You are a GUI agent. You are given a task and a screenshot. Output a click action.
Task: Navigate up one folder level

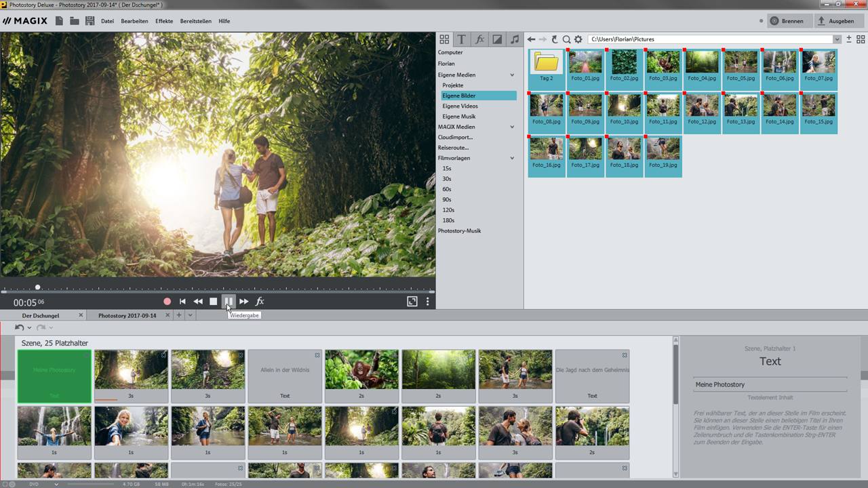[555, 39]
